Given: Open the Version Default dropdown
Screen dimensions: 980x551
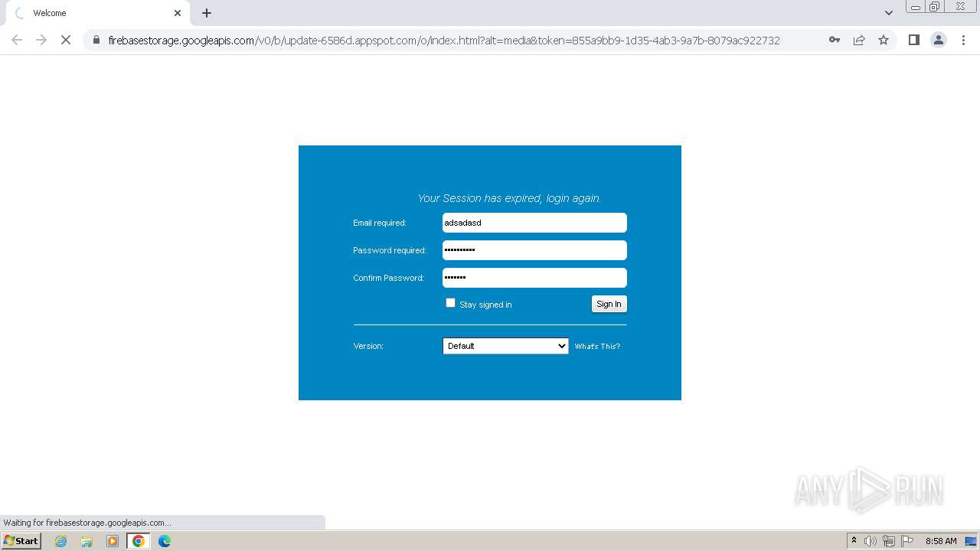Looking at the screenshot, I should point(505,346).
